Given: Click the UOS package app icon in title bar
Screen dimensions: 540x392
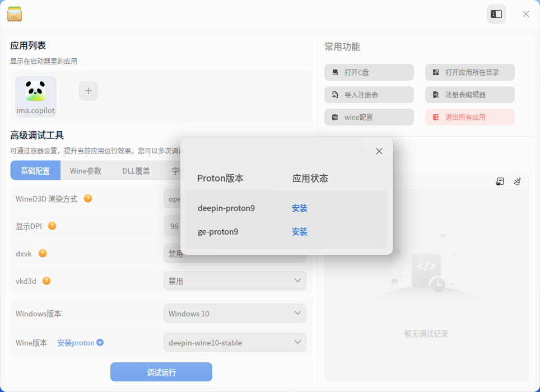Looking at the screenshot, I should [x=15, y=14].
